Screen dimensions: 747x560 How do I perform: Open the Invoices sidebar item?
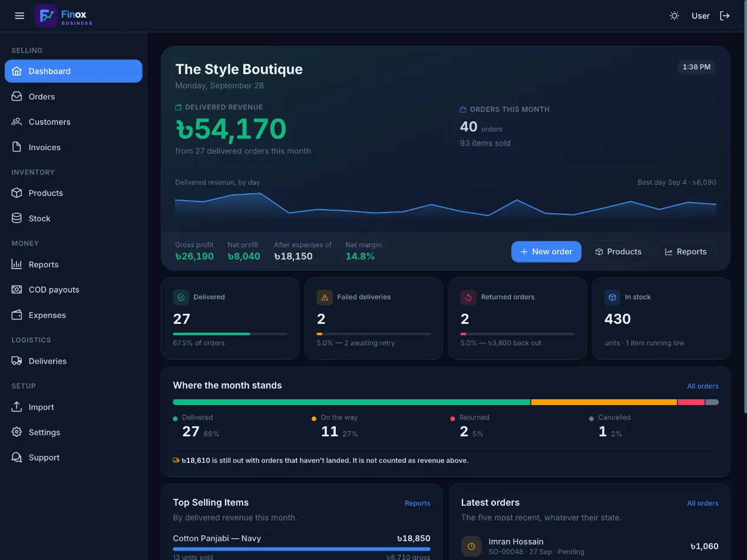[74, 147]
